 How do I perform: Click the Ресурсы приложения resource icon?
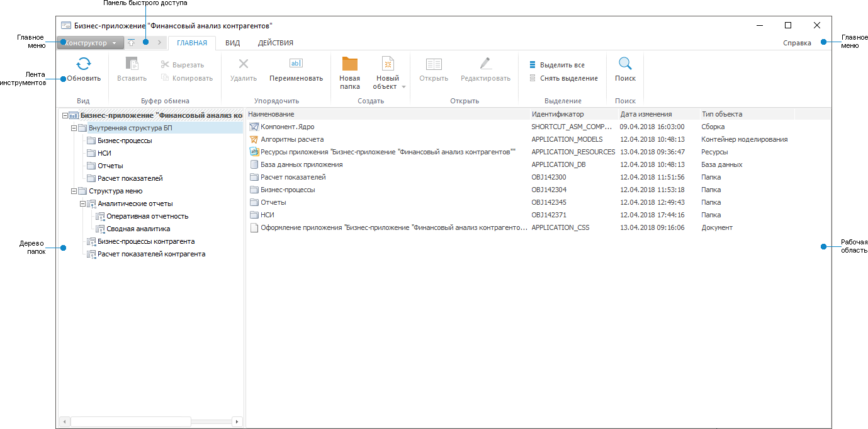coord(254,152)
